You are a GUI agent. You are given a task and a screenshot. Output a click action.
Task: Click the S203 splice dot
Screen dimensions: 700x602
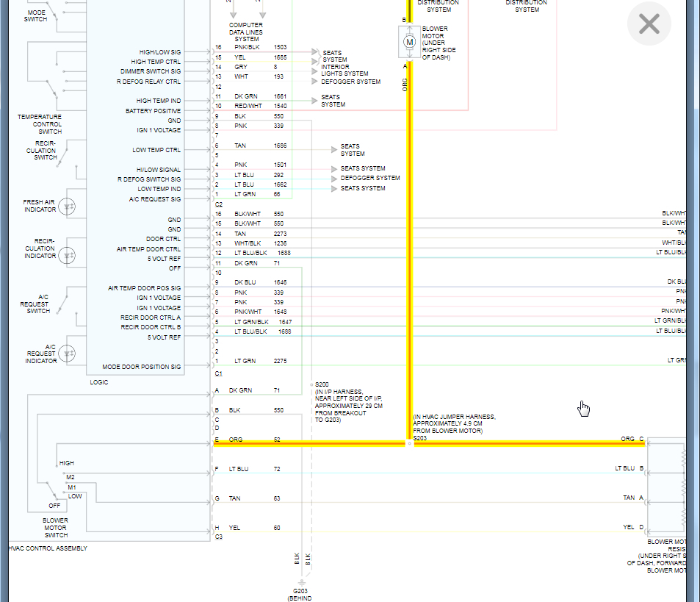[409, 443]
